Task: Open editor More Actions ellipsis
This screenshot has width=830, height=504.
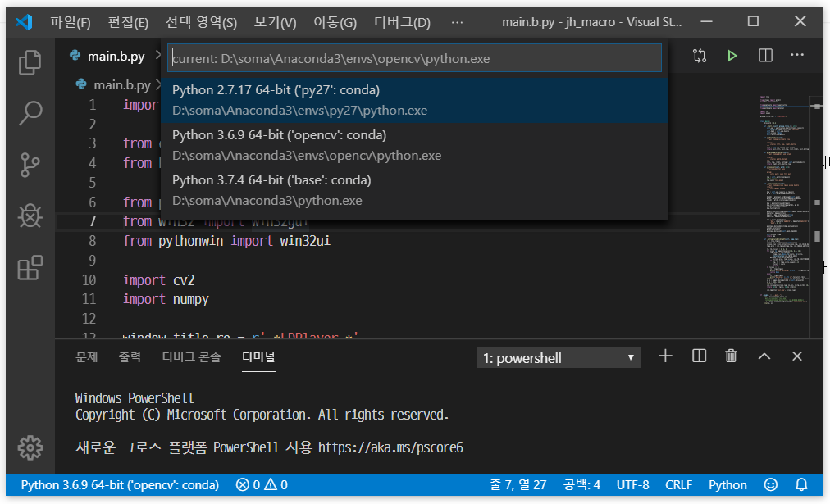Action: click(796, 55)
